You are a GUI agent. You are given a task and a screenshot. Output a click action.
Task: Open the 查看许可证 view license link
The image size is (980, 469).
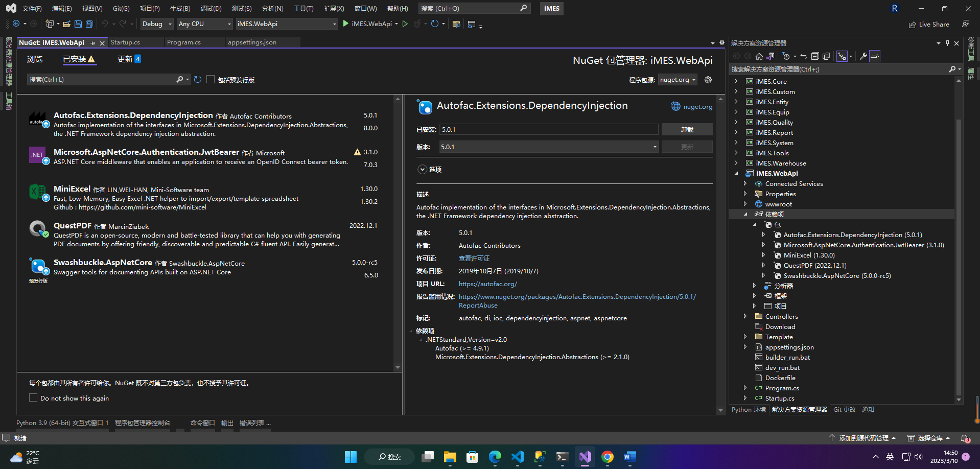(474, 258)
